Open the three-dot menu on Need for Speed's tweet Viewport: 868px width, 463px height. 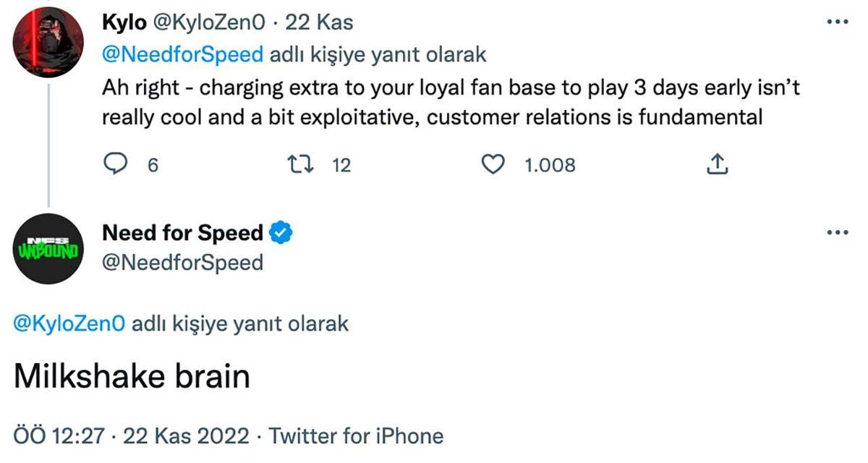click(x=837, y=231)
